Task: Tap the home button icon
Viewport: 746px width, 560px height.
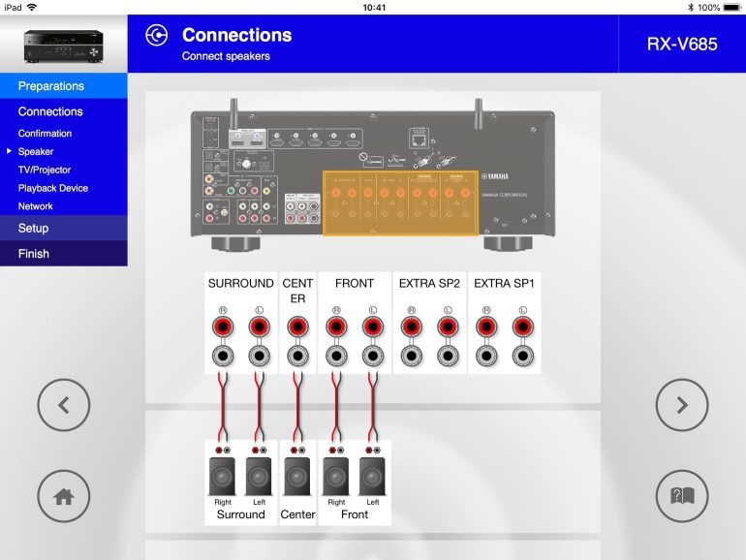Action: click(x=64, y=496)
